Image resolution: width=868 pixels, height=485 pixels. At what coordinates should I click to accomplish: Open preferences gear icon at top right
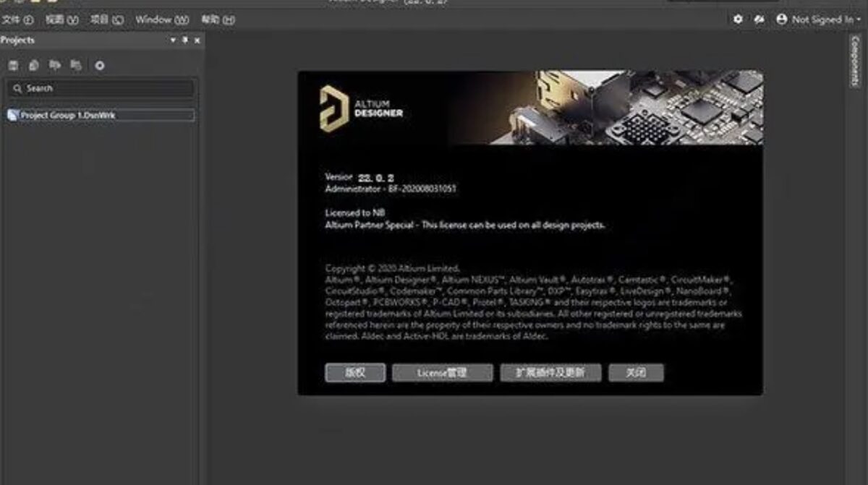738,20
